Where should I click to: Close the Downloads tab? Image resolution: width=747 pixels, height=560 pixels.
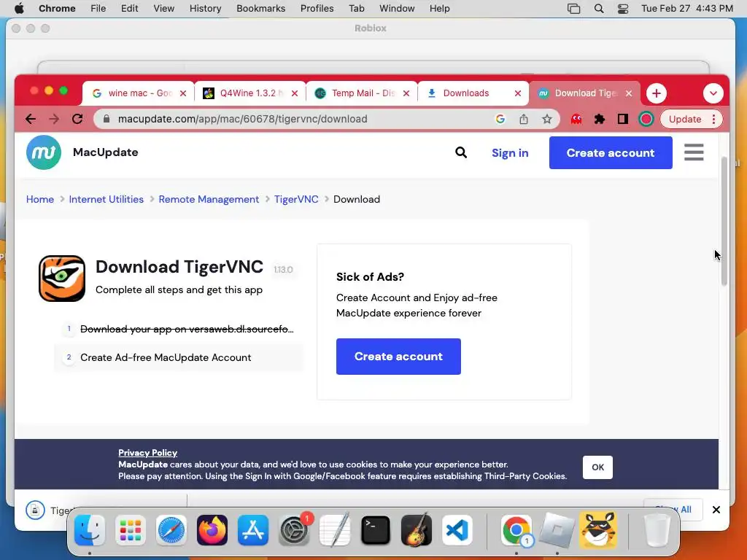tap(518, 93)
